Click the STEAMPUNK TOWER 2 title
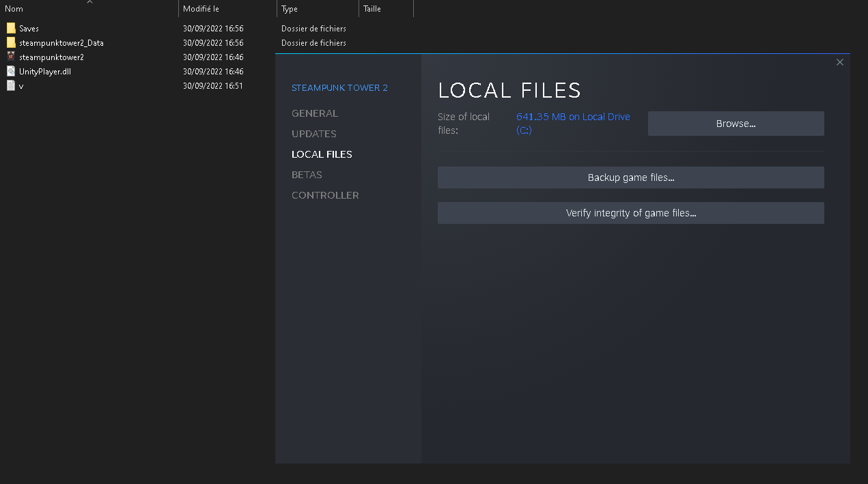The width and height of the screenshot is (868, 484). [339, 88]
